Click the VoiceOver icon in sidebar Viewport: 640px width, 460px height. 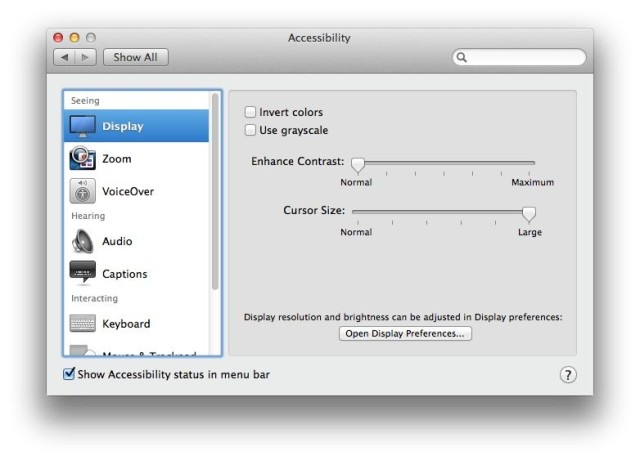tap(82, 191)
